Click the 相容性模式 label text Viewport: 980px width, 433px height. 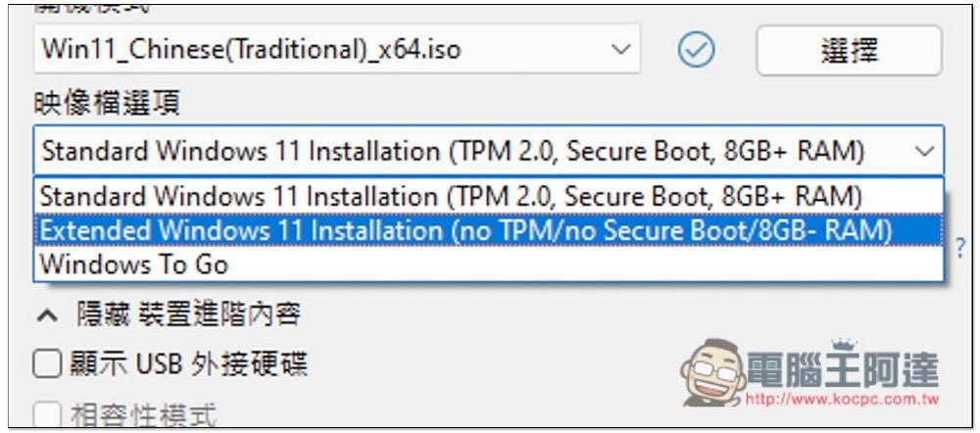pyautogui.click(x=144, y=416)
